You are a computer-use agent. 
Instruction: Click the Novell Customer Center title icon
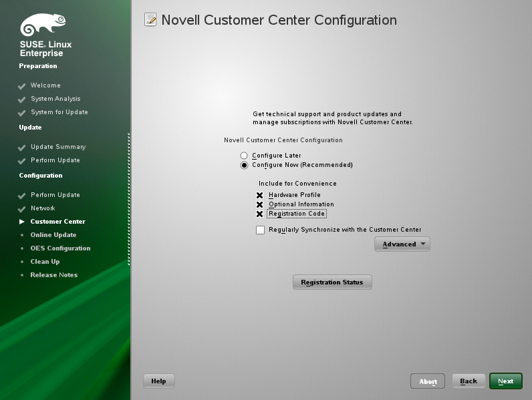(150, 19)
